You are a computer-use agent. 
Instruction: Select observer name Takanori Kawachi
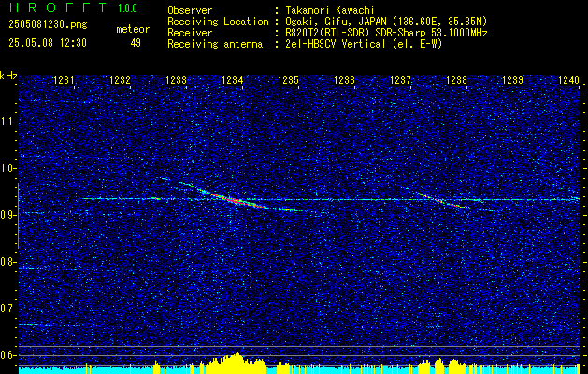pyautogui.click(x=330, y=10)
